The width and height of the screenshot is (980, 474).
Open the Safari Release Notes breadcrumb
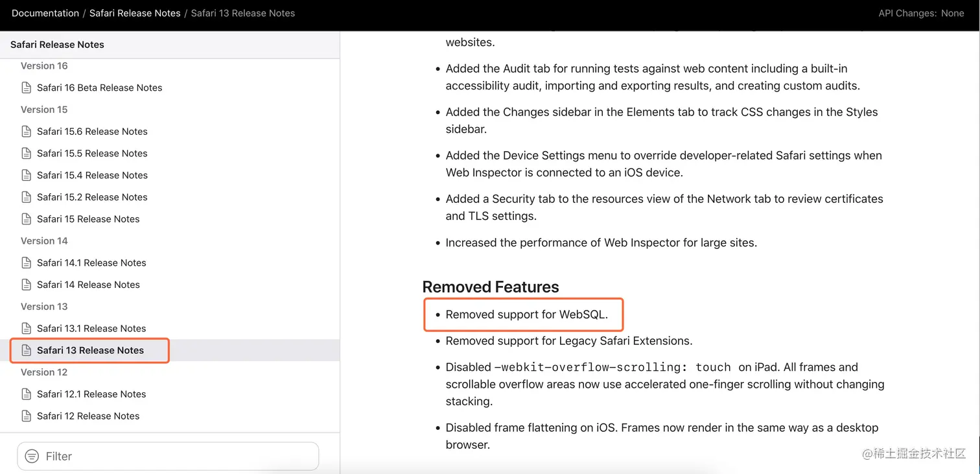pyautogui.click(x=135, y=13)
